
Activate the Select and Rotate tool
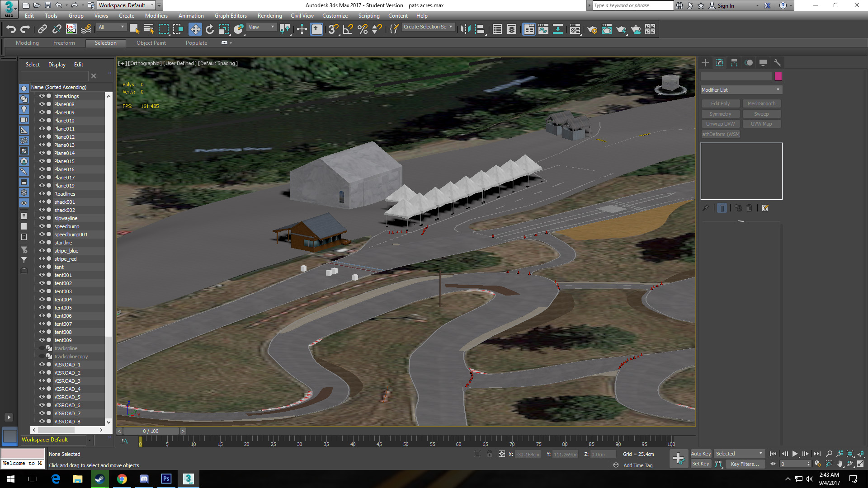(x=210, y=29)
